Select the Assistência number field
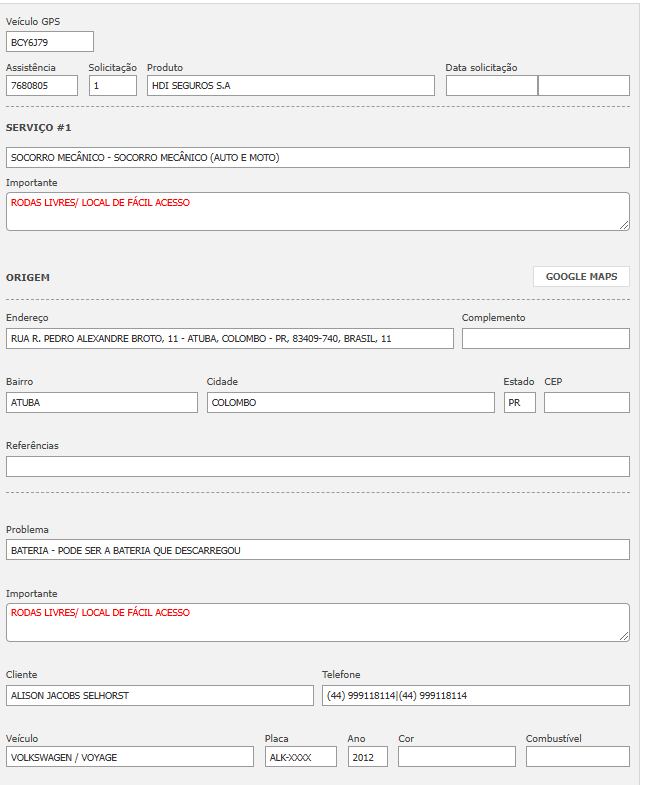668x785 pixels. click(42, 86)
